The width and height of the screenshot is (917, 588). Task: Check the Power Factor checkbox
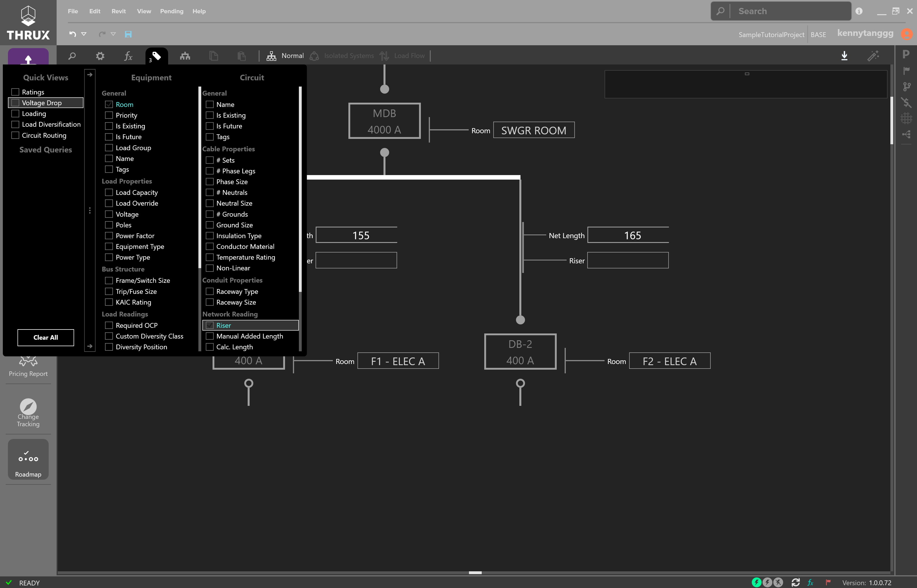click(x=109, y=236)
